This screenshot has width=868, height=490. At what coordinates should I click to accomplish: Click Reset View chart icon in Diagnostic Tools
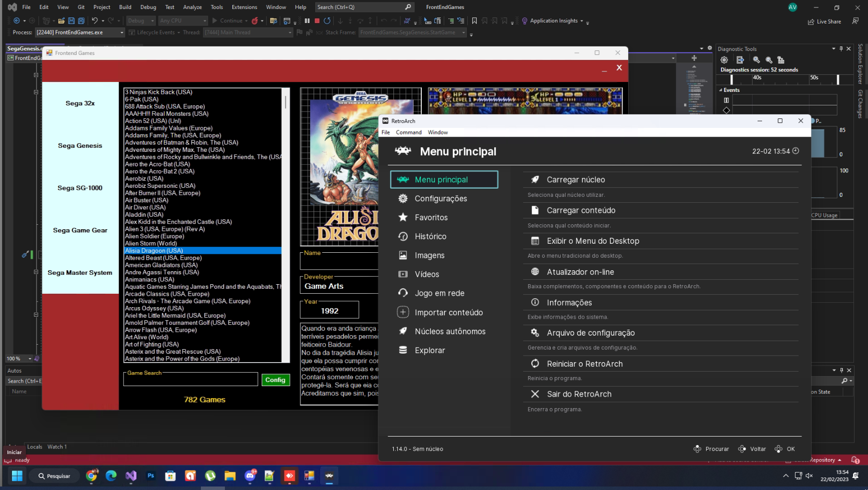coord(781,60)
